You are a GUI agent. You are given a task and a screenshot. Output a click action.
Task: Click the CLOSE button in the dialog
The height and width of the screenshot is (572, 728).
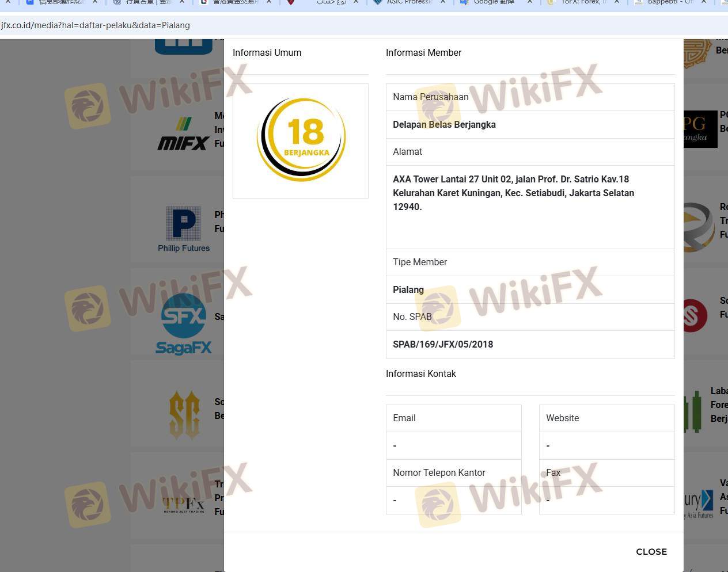point(651,551)
